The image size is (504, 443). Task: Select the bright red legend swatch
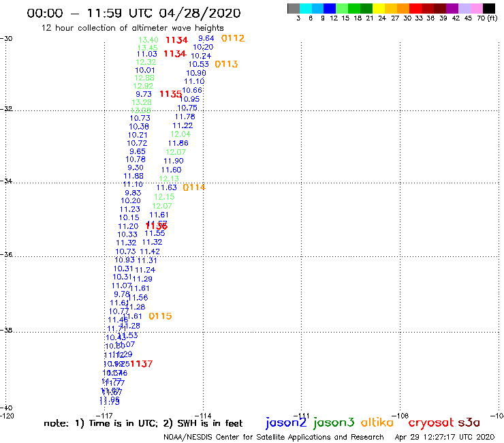click(x=415, y=8)
